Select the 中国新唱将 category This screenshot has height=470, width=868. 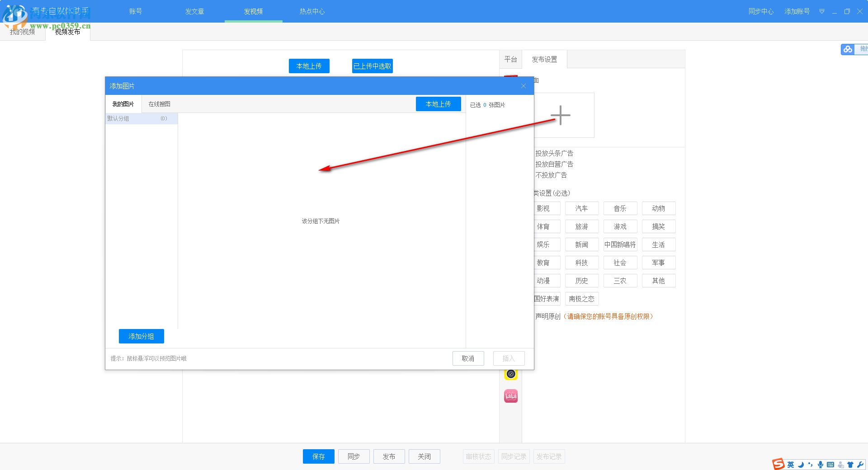[620, 244]
